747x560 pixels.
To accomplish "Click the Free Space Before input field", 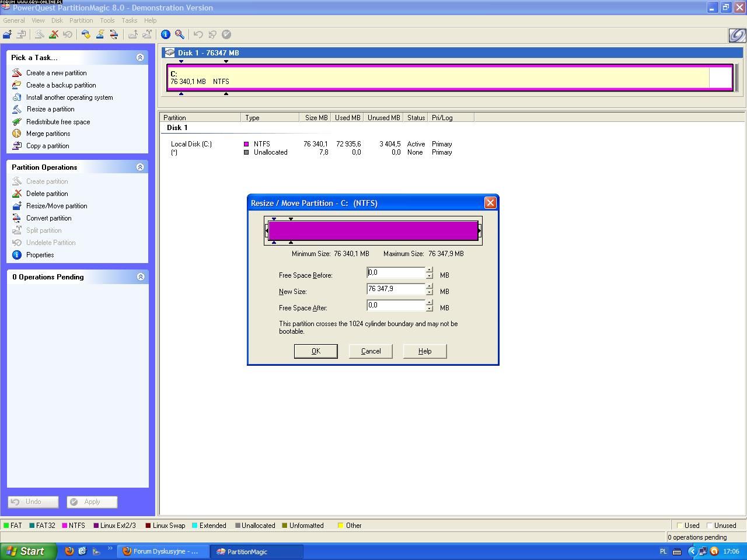I will [x=396, y=273].
